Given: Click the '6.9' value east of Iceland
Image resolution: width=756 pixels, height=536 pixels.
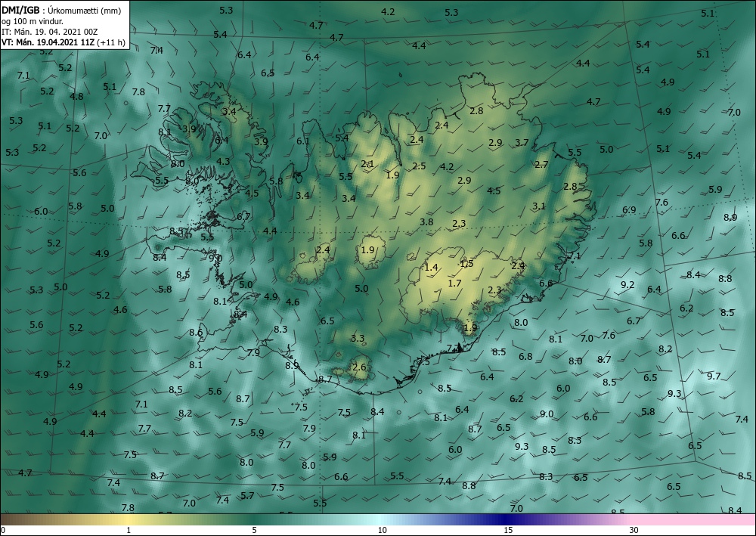Looking at the screenshot, I should [629, 210].
